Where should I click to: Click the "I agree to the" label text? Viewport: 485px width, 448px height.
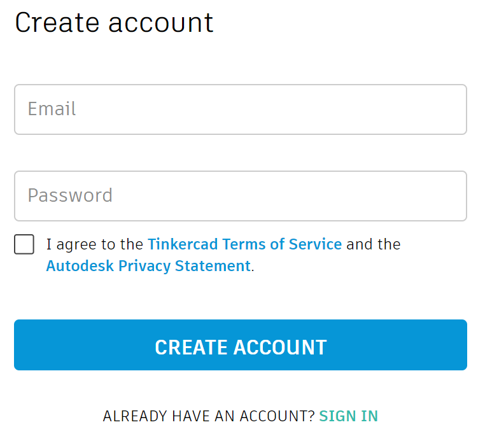[95, 244]
